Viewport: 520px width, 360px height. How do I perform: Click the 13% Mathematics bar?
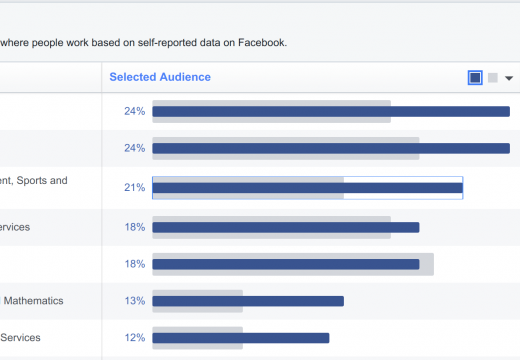(x=248, y=301)
